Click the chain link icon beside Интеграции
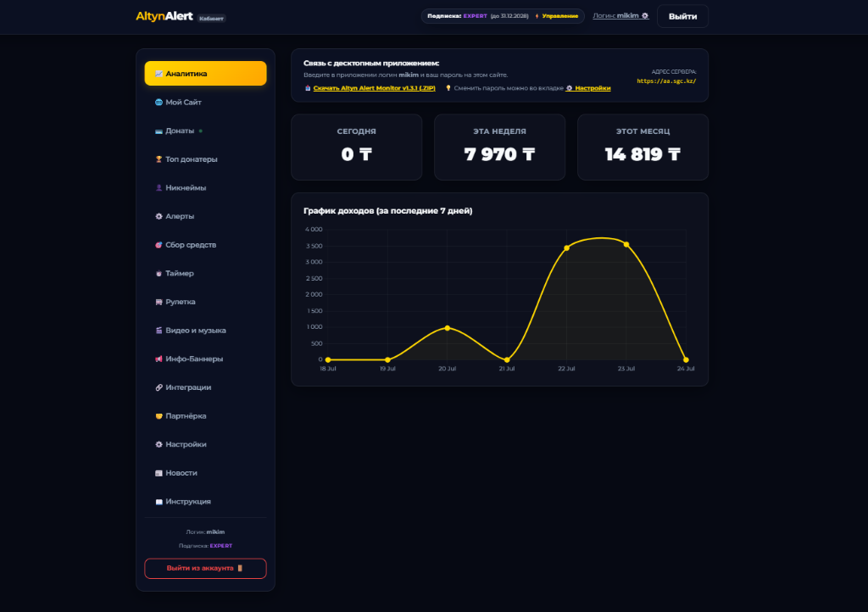This screenshot has width=868, height=612. 159,387
